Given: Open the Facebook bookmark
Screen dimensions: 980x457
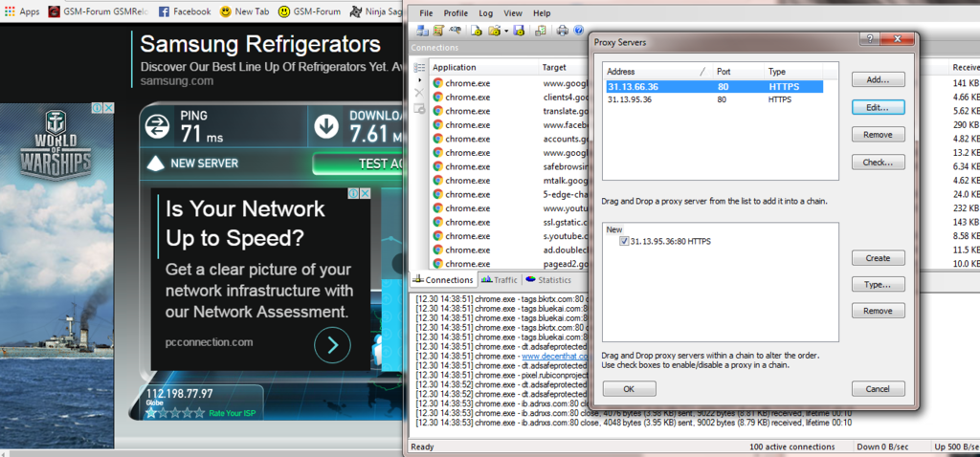Looking at the screenshot, I should pyautogui.click(x=185, y=11).
